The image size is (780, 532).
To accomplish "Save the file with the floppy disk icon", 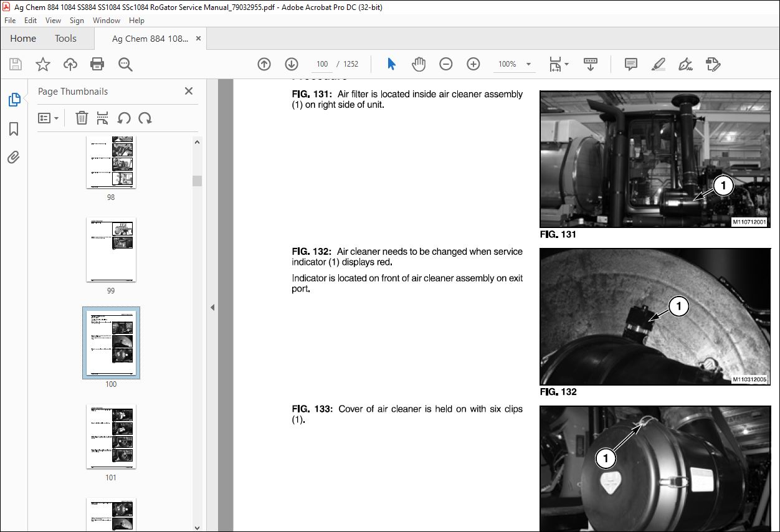I will pyautogui.click(x=16, y=64).
